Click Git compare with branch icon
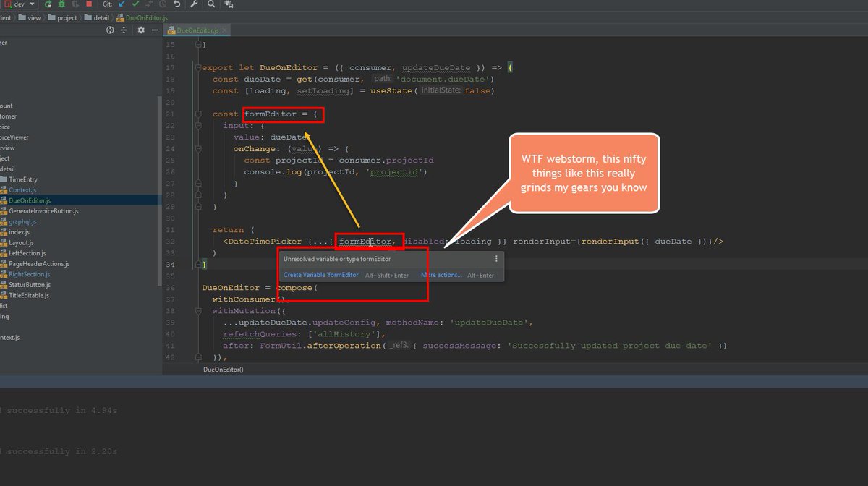The image size is (868, 486). [149, 4]
